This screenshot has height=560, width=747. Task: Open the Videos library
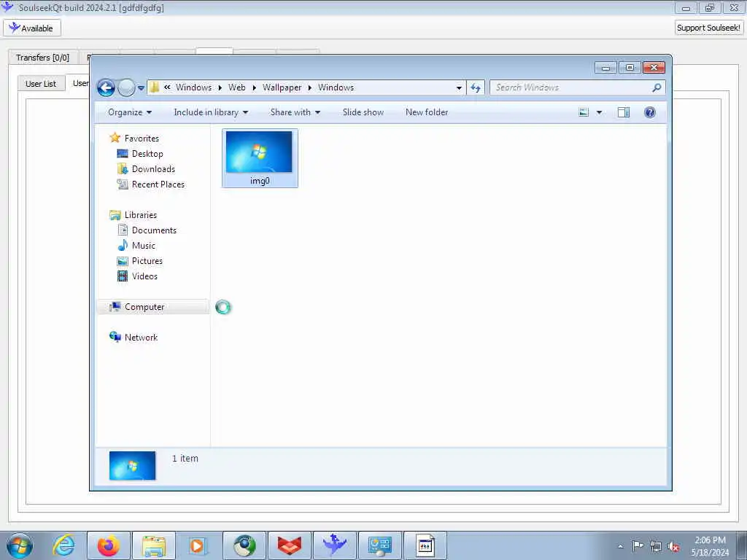[x=144, y=276]
